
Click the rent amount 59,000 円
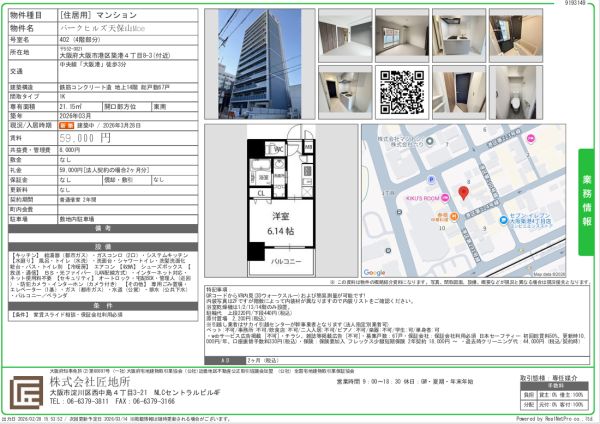(x=85, y=138)
